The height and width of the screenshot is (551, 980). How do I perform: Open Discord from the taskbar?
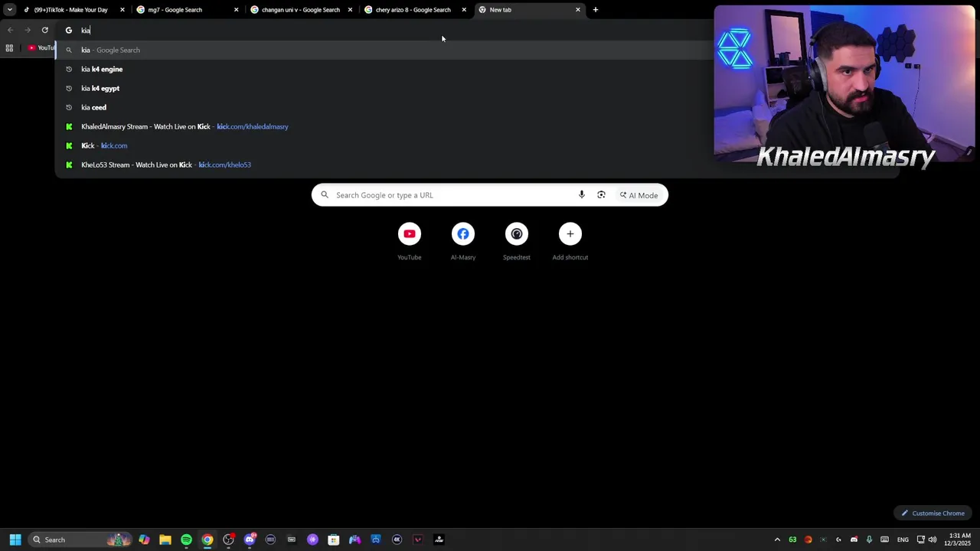coord(250,540)
